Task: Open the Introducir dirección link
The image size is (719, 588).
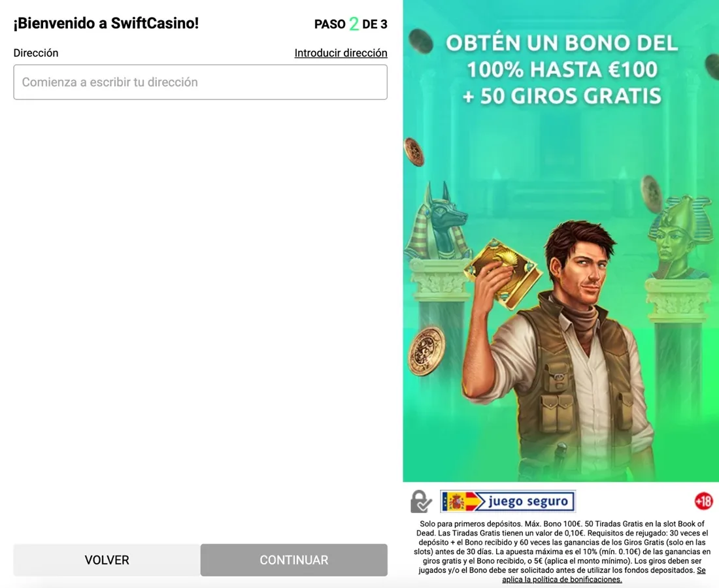Action: pyautogui.click(x=341, y=53)
